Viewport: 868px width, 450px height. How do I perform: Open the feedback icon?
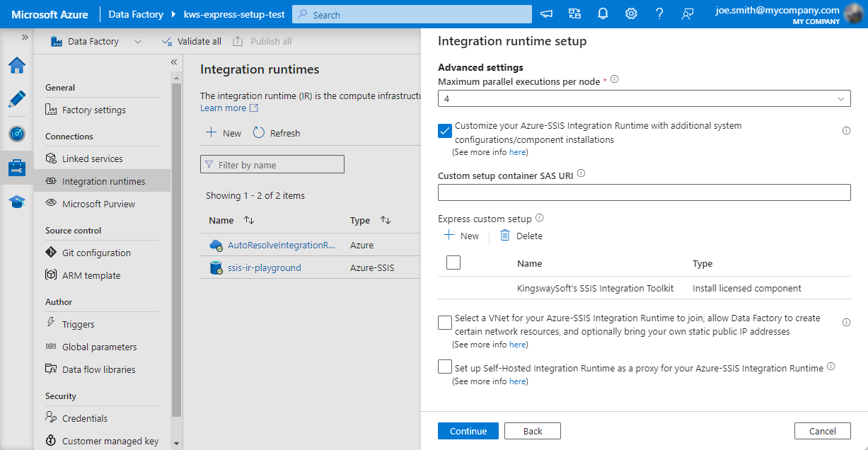[x=687, y=14]
